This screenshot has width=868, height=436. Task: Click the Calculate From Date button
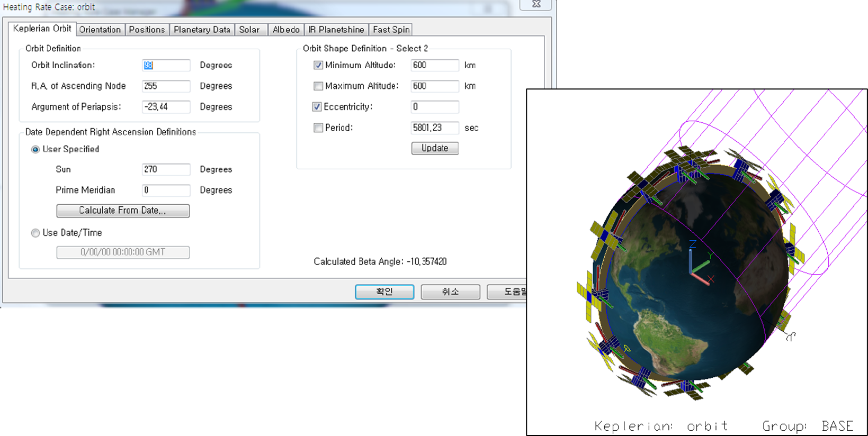[x=123, y=211]
